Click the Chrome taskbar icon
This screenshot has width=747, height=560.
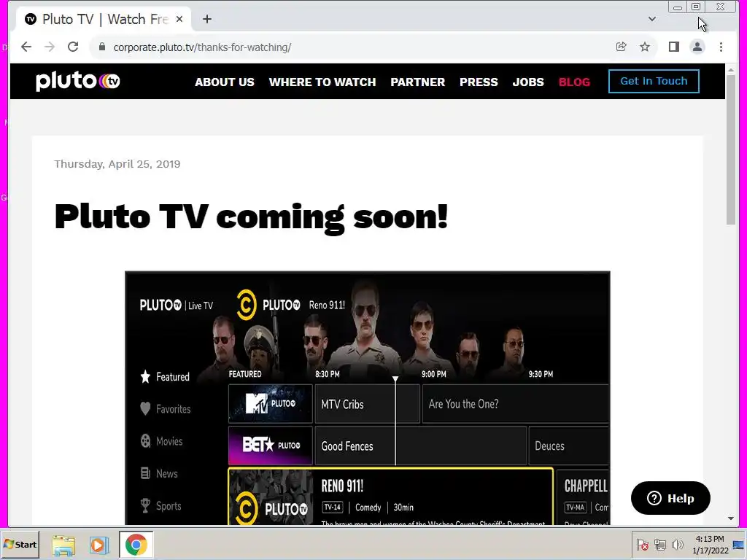[x=136, y=545]
